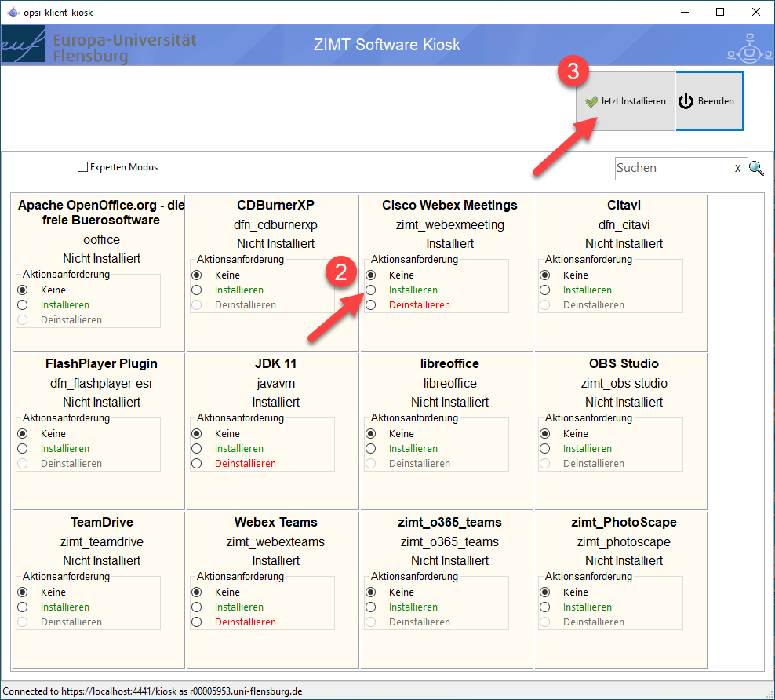775x700 pixels.
Task: Pick Installieren for Apache OpenOffice
Action: (23, 305)
